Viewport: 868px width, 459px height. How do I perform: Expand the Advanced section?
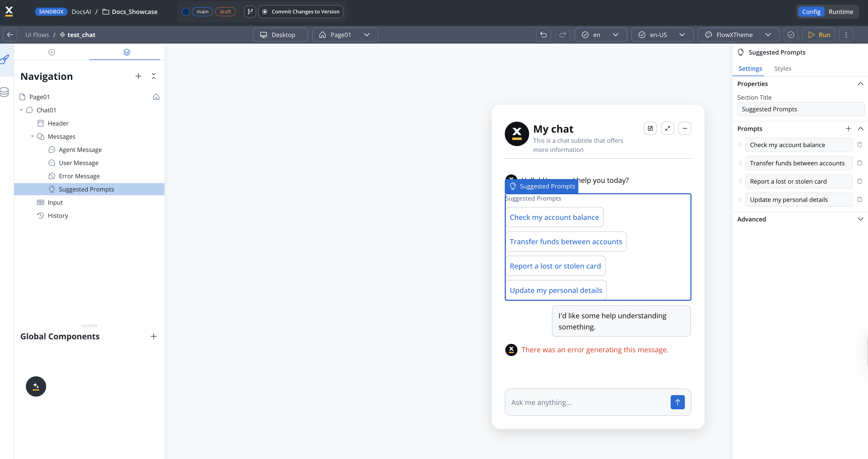[860, 219]
